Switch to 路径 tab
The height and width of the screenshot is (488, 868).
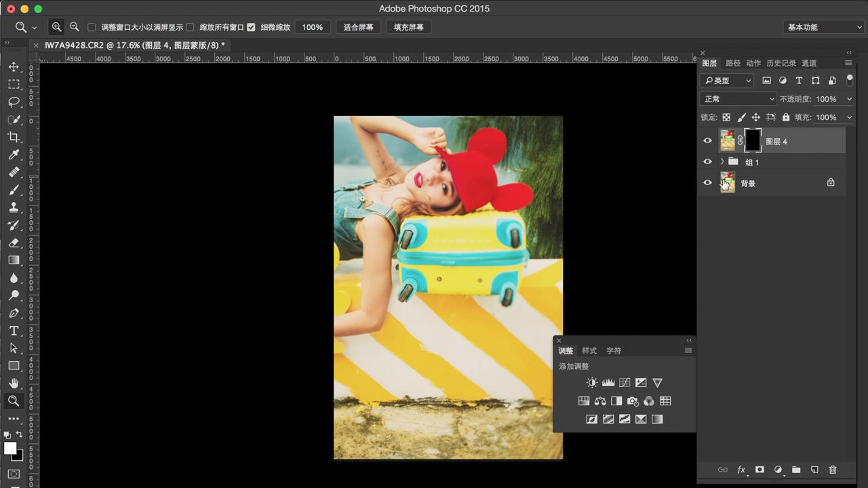[733, 63]
